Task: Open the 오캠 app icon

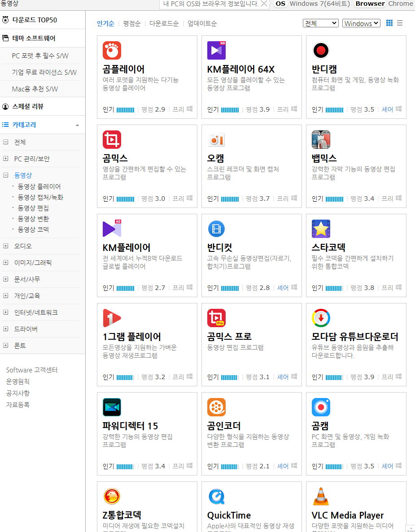Action: 216,139
